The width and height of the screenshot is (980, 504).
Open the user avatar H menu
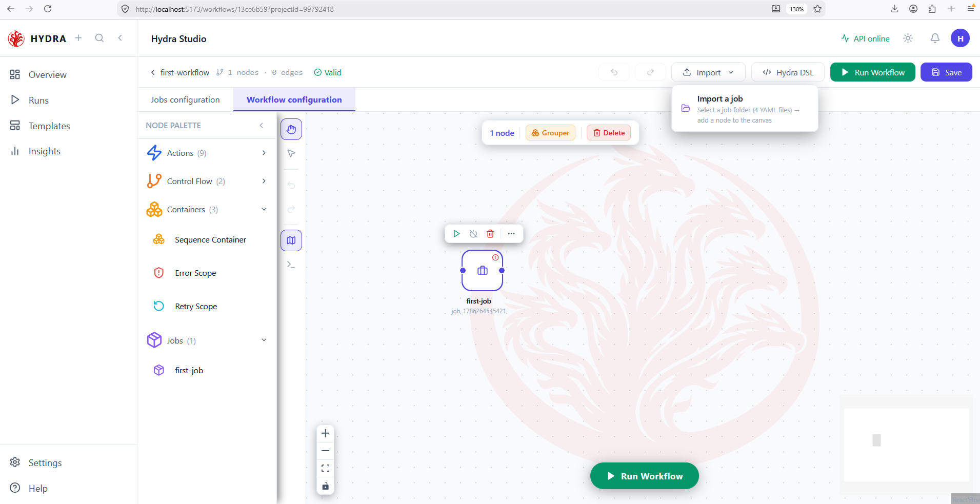click(x=960, y=38)
